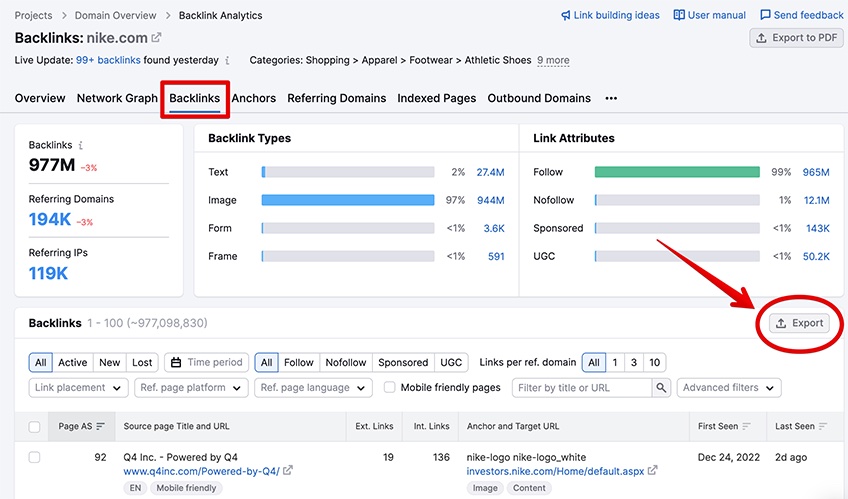Image resolution: width=848 pixels, height=499 pixels.
Task: Click the Frame backlinks 591 value
Action: tap(496, 257)
